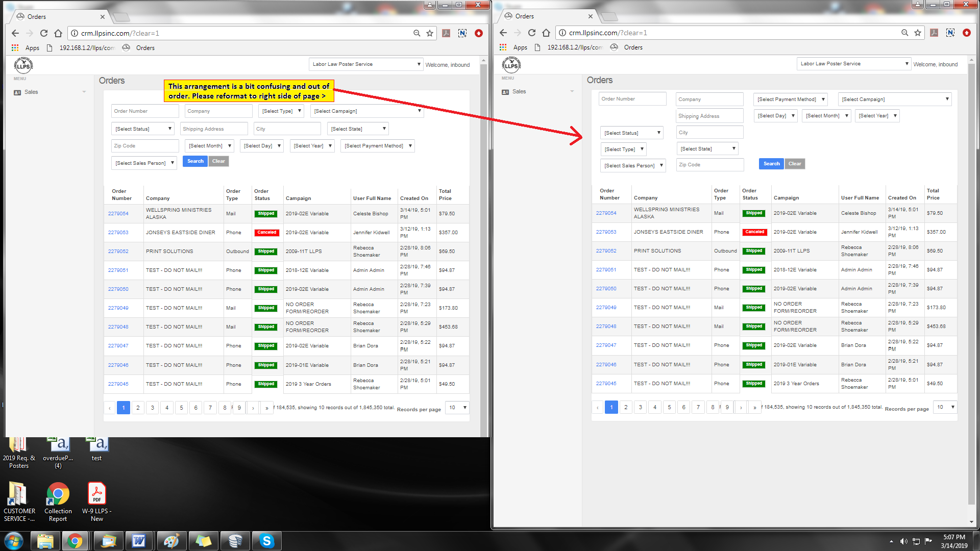The height and width of the screenshot is (551, 980).
Task: Open order 2279054 link in left window
Action: click(118, 214)
